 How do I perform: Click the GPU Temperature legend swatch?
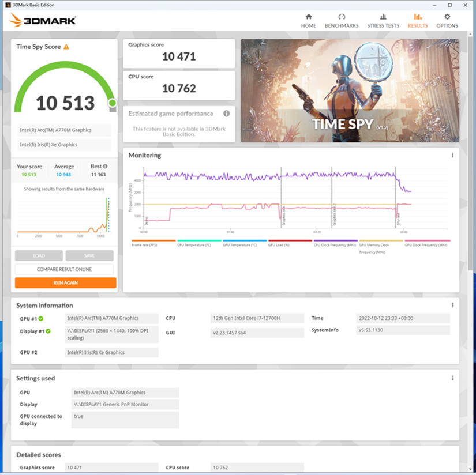[245, 240]
